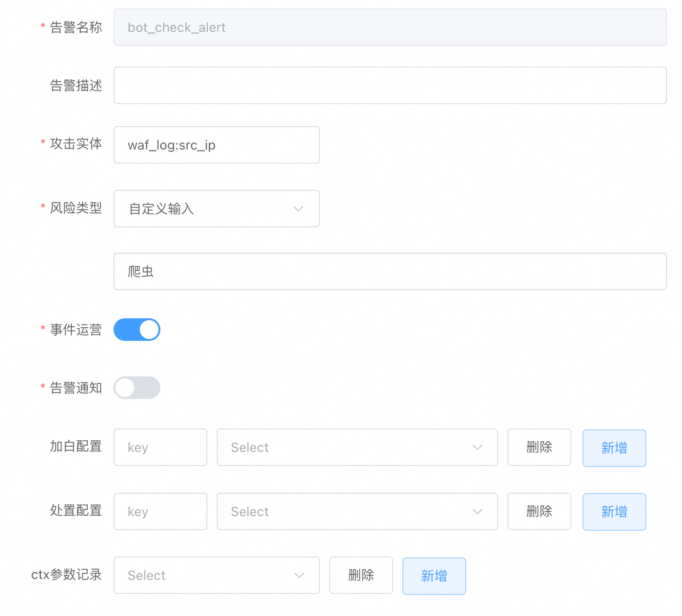The height and width of the screenshot is (616, 682).
Task: Click 新增 button in 加白配置 row
Action: pos(614,448)
